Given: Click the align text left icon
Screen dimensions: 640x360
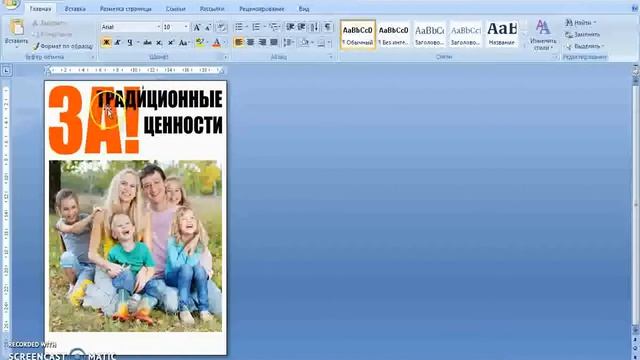Looking at the screenshot, I should click(239, 42).
